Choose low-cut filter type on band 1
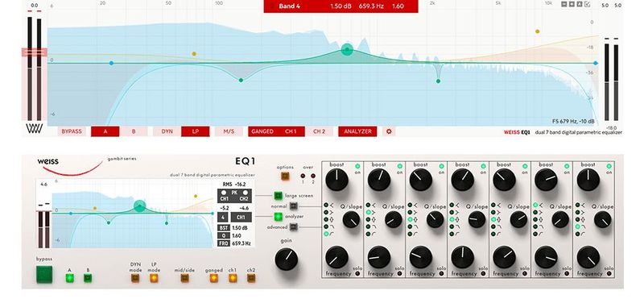Screen dimensions: 644x299 tap(326, 234)
